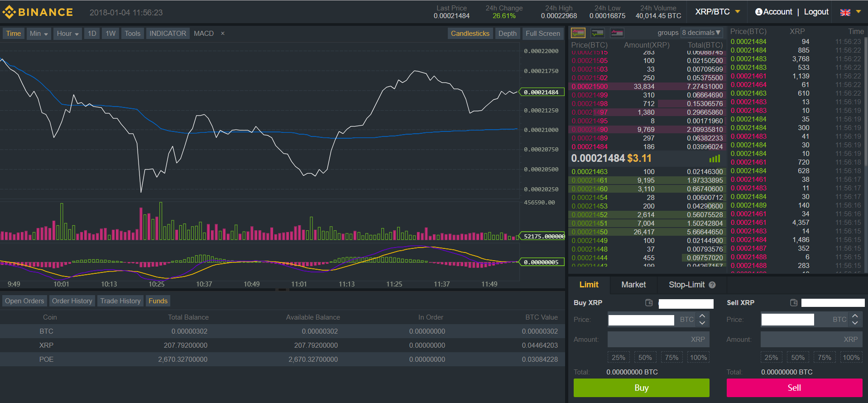The width and height of the screenshot is (868, 403).
Task: Show sell orders only view
Action: click(617, 33)
